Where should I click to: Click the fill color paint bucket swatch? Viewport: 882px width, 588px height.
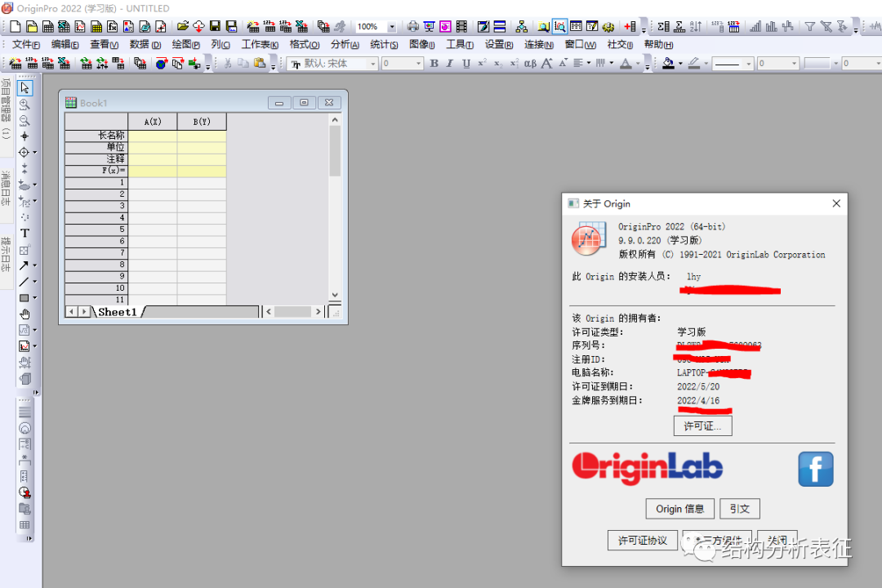point(668,64)
